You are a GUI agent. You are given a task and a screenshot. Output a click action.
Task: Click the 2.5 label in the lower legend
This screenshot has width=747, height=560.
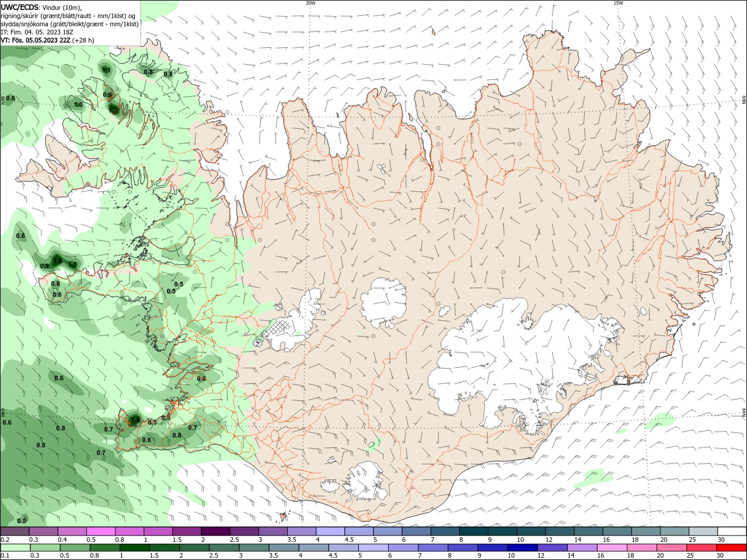pos(214,556)
